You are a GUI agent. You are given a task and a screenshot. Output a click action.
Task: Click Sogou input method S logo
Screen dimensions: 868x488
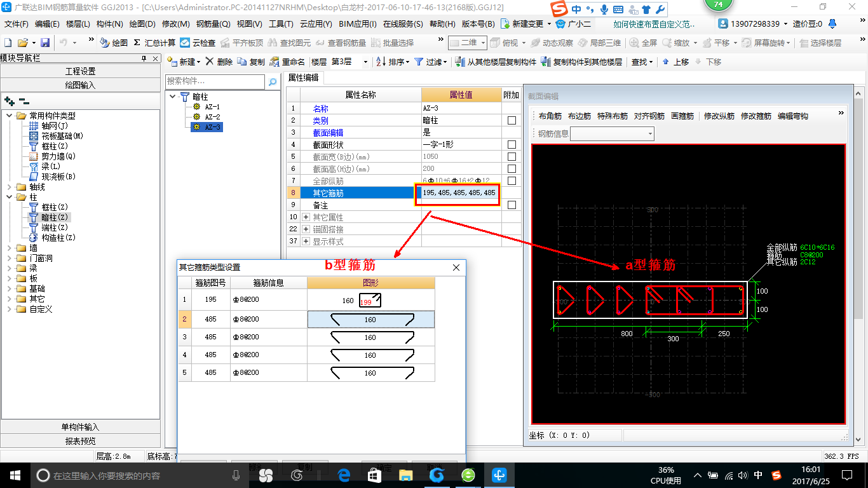(559, 9)
